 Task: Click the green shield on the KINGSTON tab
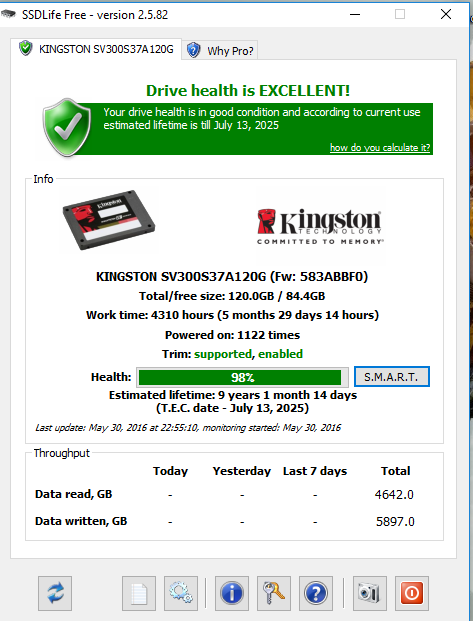[26, 48]
